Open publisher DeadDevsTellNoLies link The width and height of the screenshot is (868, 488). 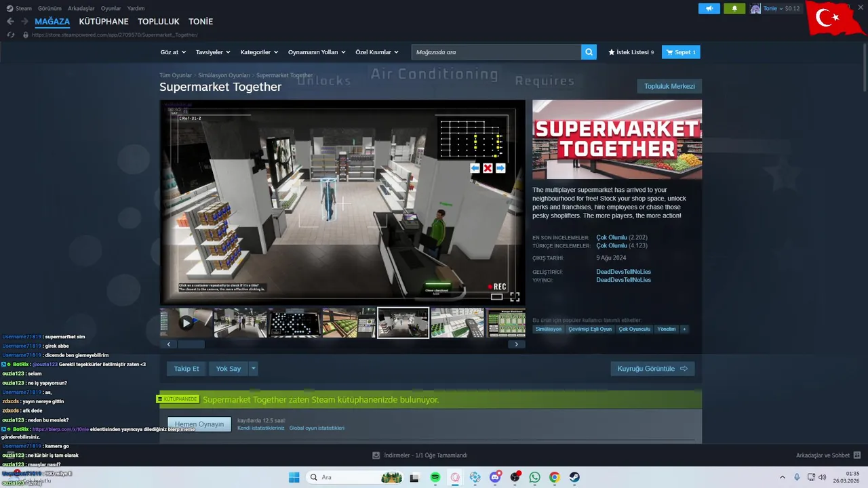(623, 280)
